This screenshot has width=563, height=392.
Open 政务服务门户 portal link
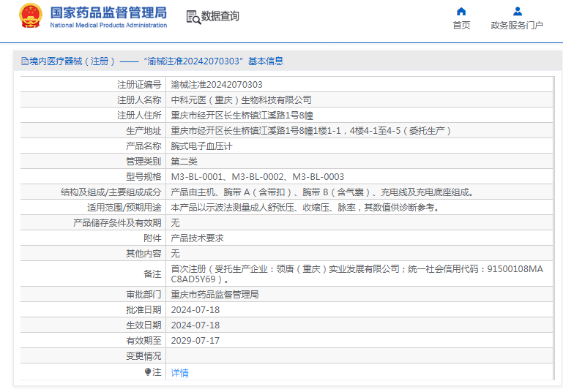point(517,26)
